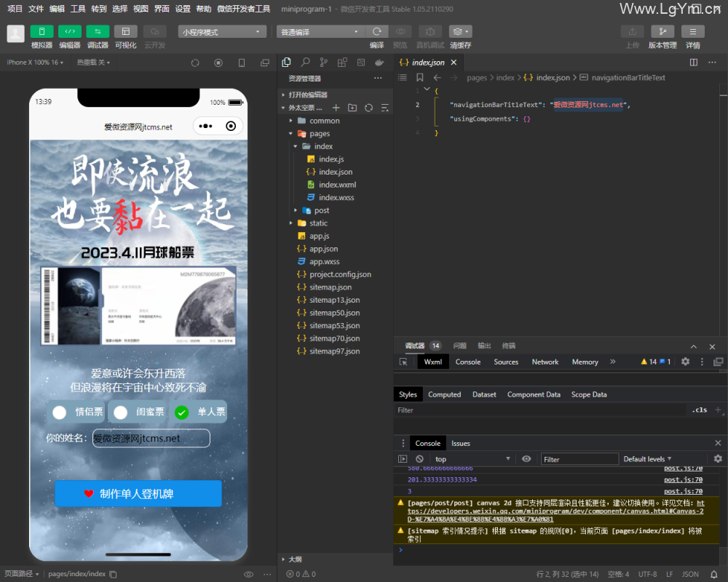Toggle the phone device frame icon

click(242, 63)
